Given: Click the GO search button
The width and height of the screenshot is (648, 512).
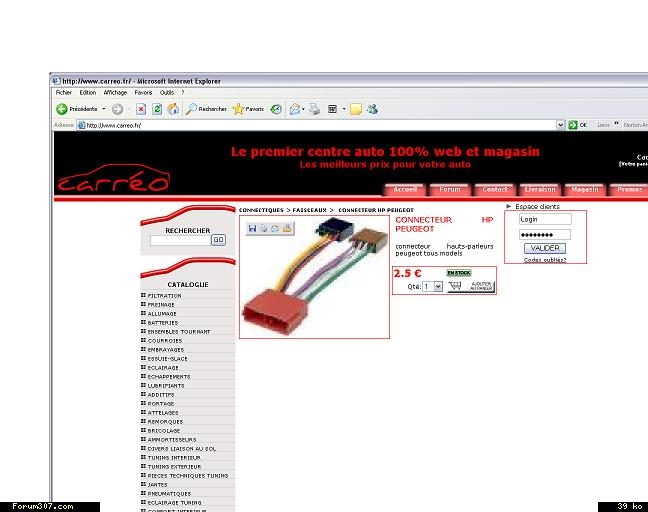Looking at the screenshot, I should 218,240.
